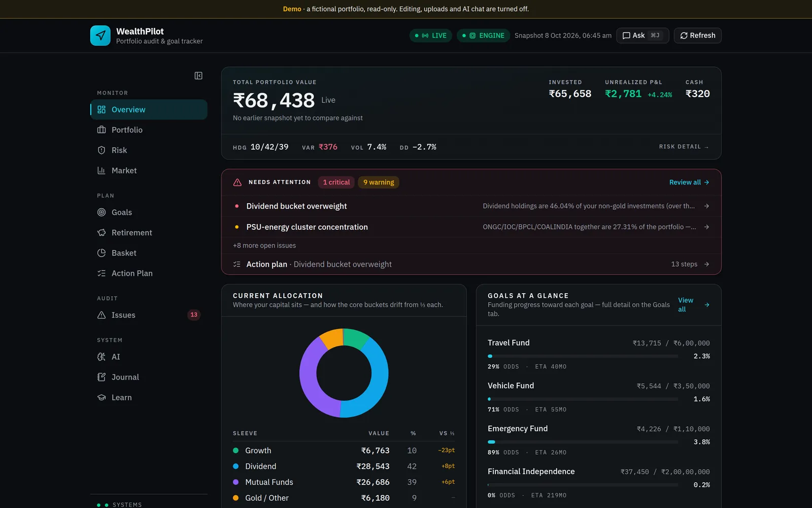This screenshot has height=508, width=812.
Task: Click the Dividend sleeve value ₹28,543
Action: (x=373, y=466)
